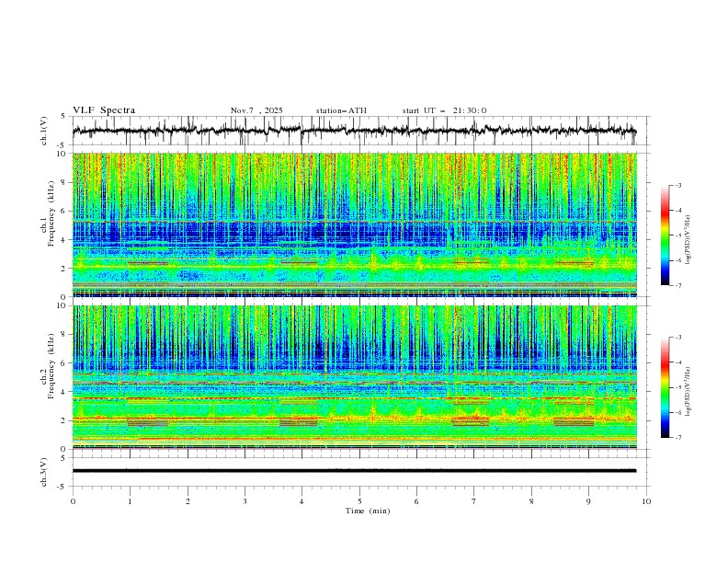Click the time axis tick label "1"
Viewport: 728px width, 563px height.
tap(130, 501)
